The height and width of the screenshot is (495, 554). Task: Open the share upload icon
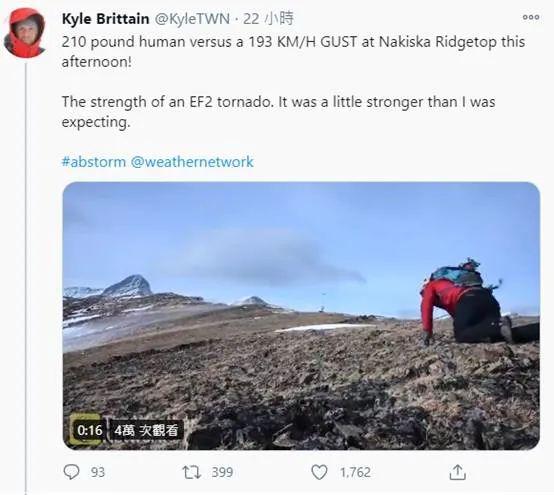click(x=457, y=472)
